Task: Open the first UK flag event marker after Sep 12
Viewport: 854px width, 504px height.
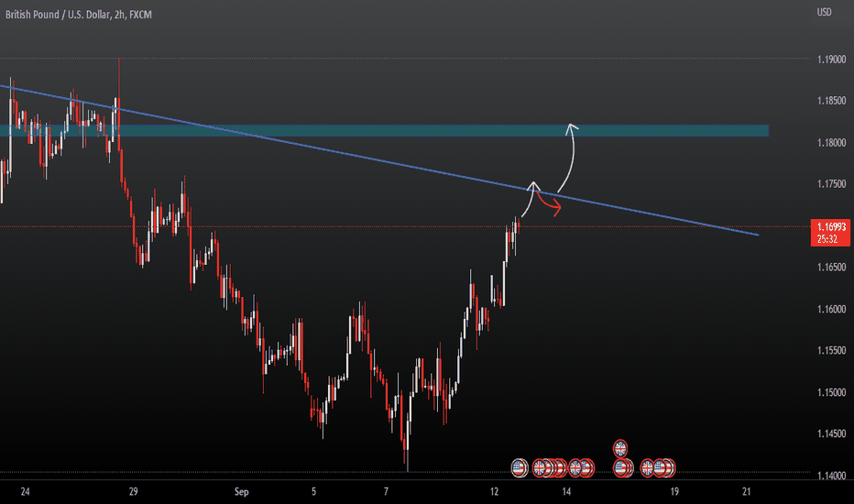Action: (x=539, y=467)
